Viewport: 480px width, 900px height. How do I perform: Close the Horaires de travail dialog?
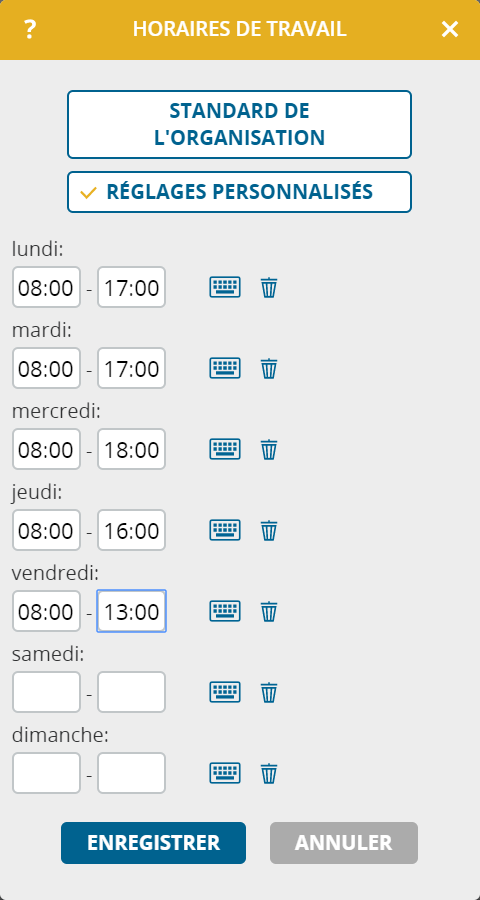[x=450, y=29]
